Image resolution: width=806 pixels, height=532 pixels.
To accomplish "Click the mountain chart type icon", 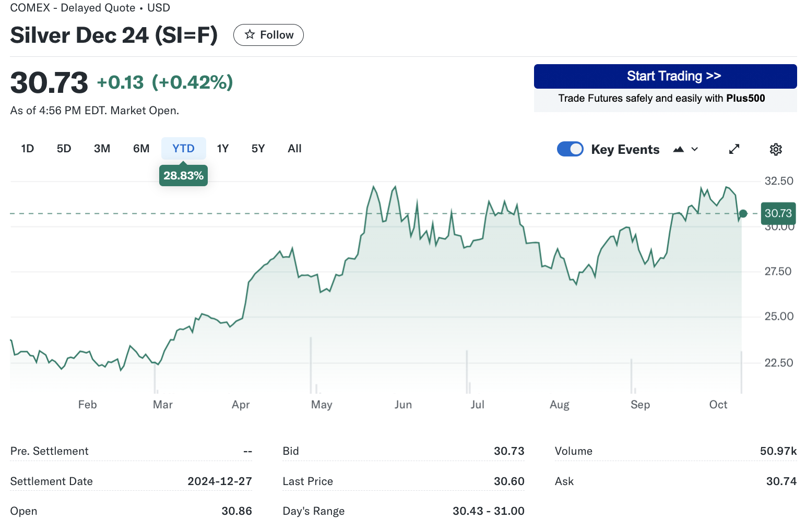I will tap(679, 149).
